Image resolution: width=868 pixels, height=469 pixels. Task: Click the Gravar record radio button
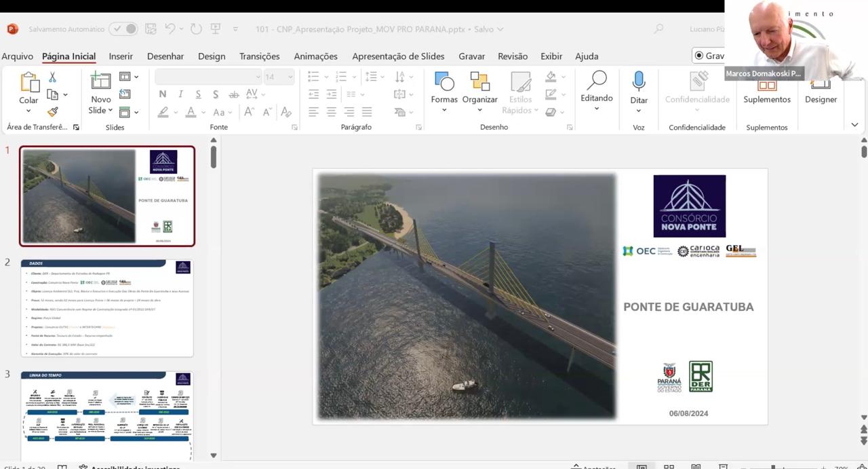(699, 56)
